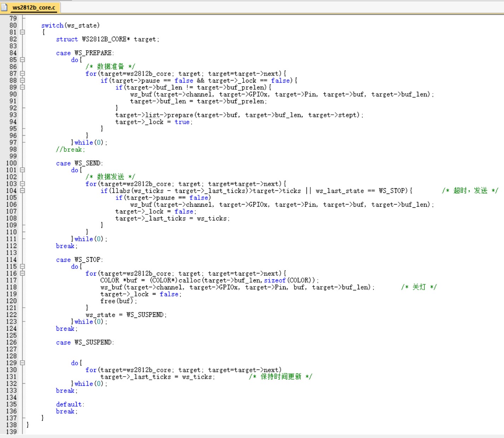
Task: Collapse the if block fold on line 88
Action: 23,81
